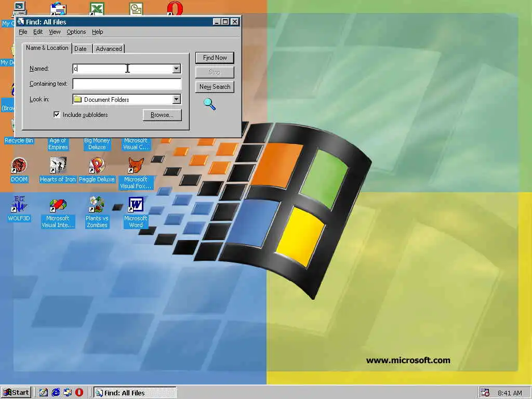Open Outlook Express from quick launch bar
This screenshot has width=532, height=399.
click(x=67, y=392)
